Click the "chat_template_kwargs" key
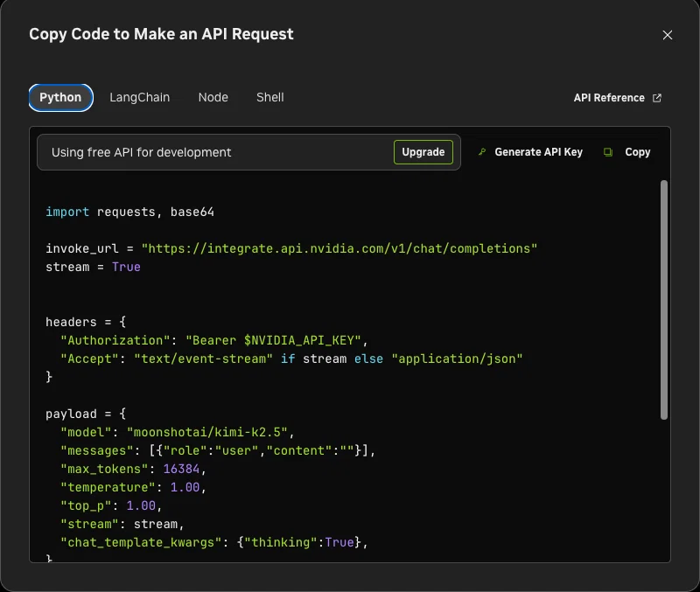This screenshot has height=592, width=700. click(x=141, y=542)
